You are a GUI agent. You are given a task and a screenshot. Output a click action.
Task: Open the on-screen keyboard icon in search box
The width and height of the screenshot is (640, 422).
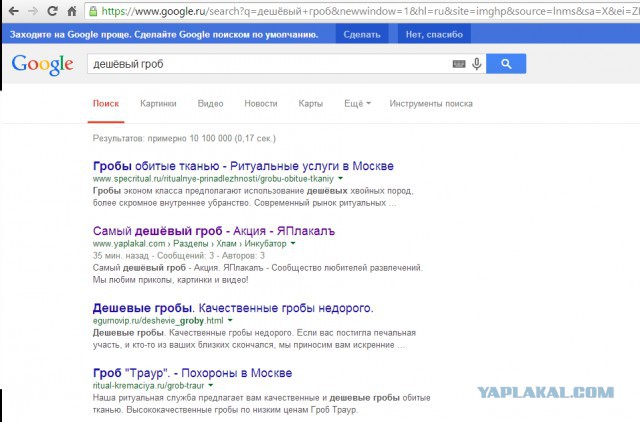point(459,64)
